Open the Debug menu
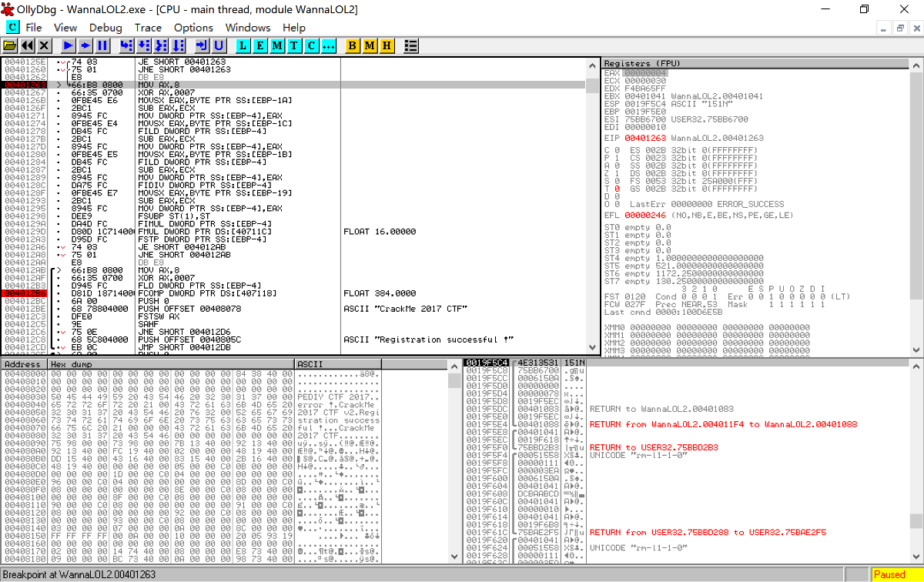This screenshot has width=924, height=582. [105, 28]
